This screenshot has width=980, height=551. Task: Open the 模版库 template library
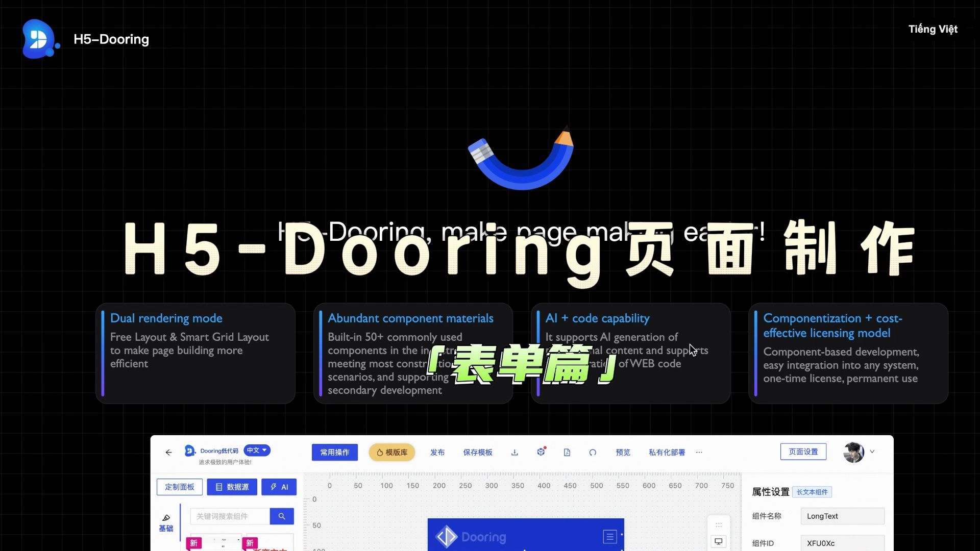point(392,453)
